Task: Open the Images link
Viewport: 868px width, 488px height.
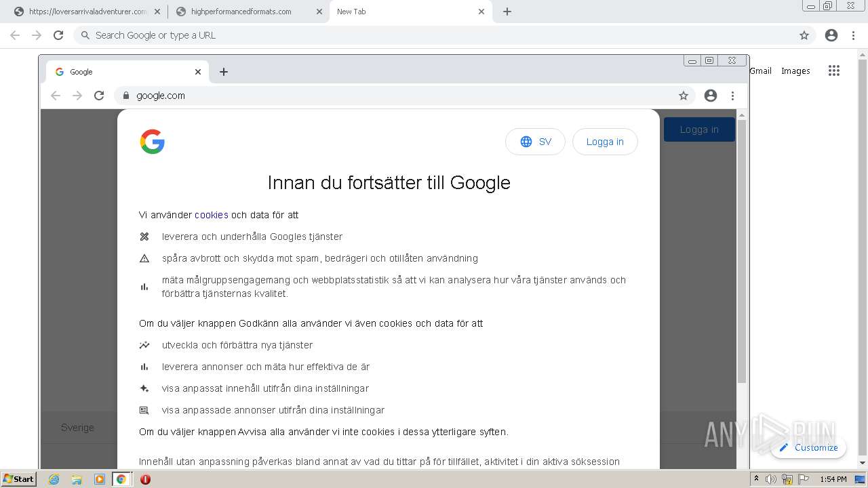Action: (x=795, y=70)
